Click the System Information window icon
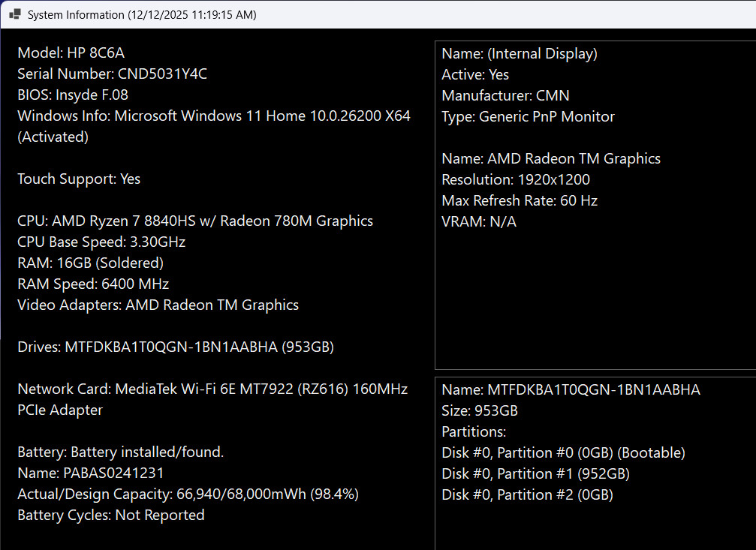756x550 pixels. tap(15, 14)
